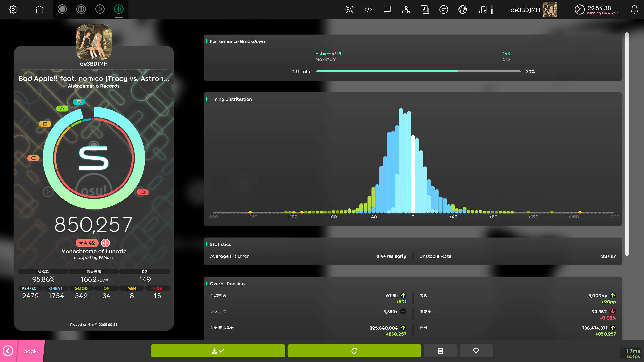Click the home icon in toolbar

tap(39, 10)
